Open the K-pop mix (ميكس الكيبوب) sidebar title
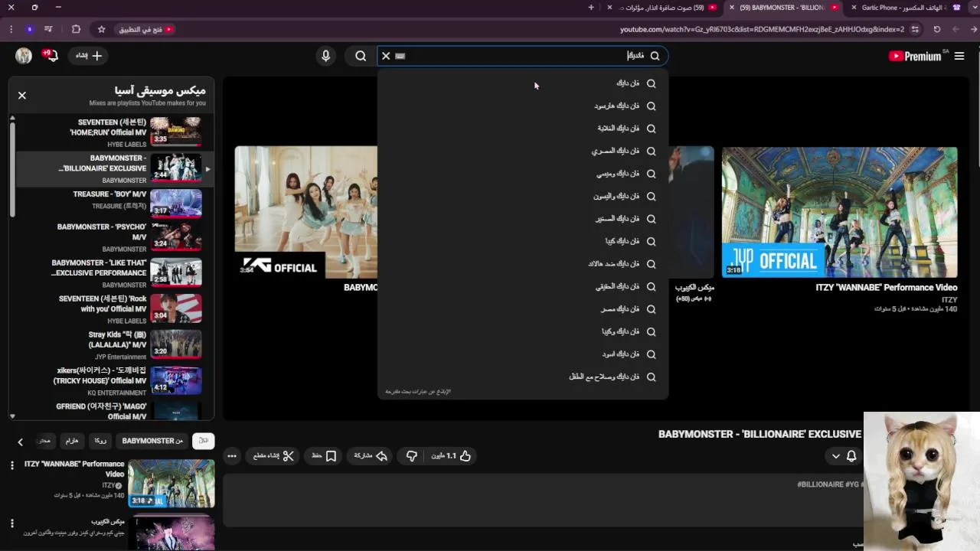980x551 pixels. click(107, 522)
